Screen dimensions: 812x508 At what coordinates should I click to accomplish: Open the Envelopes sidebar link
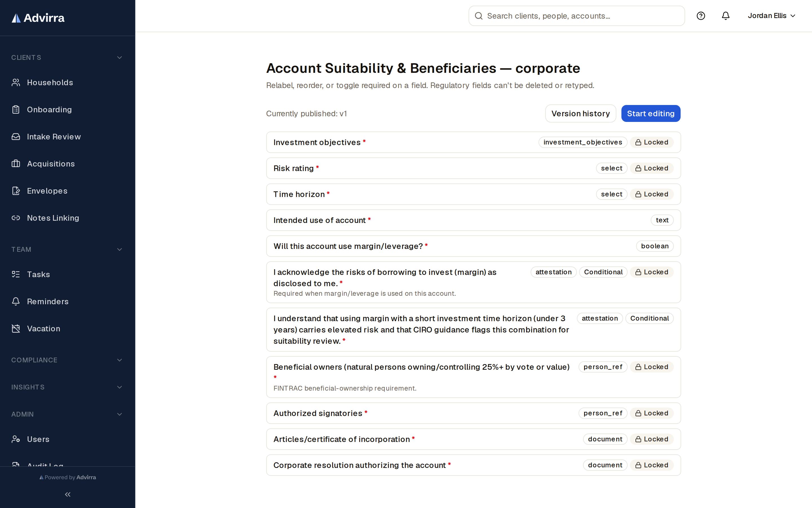point(67,191)
